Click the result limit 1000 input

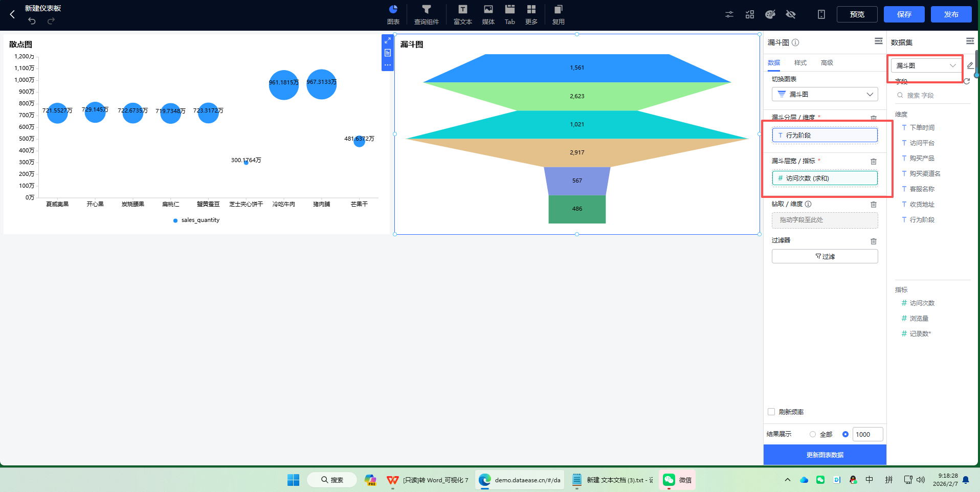(x=868, y=434)
